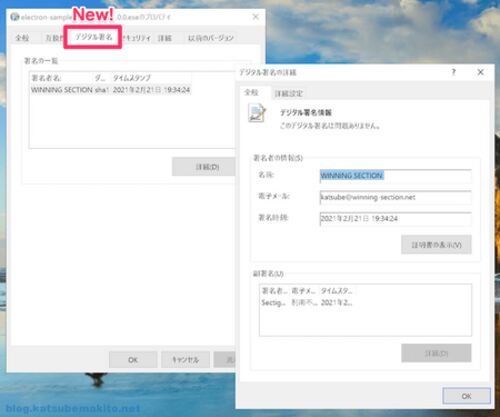Open the 以前のバージョン tab
The height and width of the screenshot is (417, 500).
click(x=210, y=38)
